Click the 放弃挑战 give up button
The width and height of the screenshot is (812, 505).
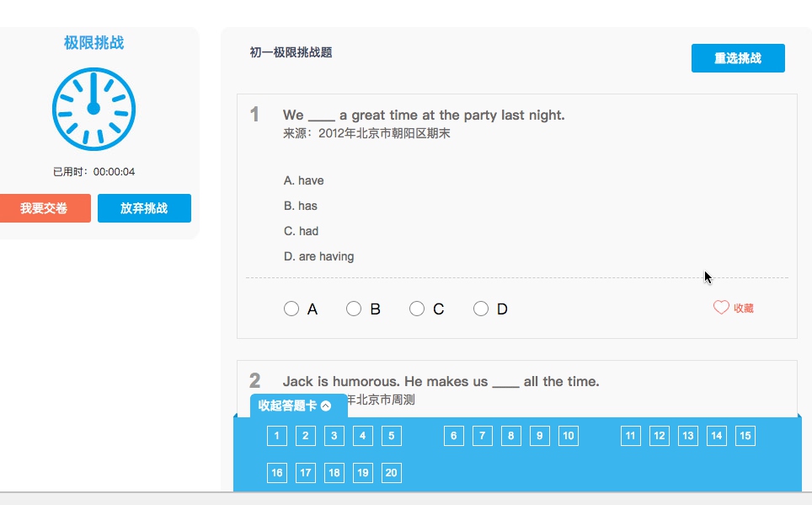click(144, 208)
